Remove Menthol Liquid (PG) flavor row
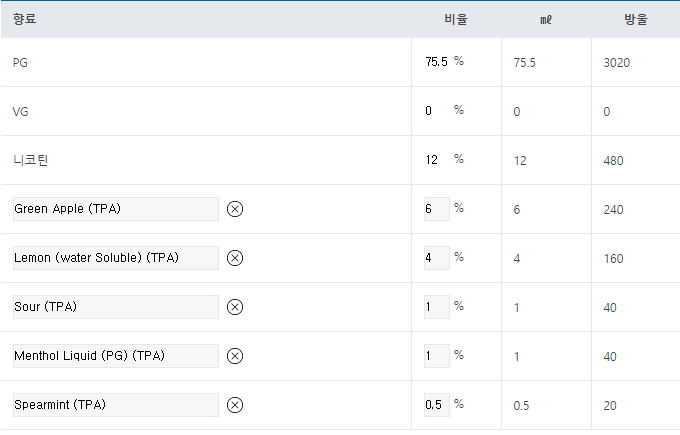Viewport: 680px width, 435px height. pyautogui.click(x=235, y=356)
